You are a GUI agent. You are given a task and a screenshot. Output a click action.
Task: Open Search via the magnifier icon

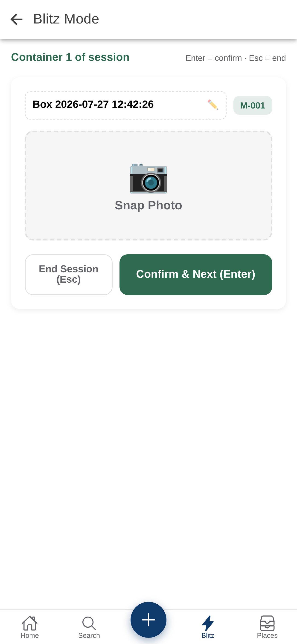tap(89, 623)
